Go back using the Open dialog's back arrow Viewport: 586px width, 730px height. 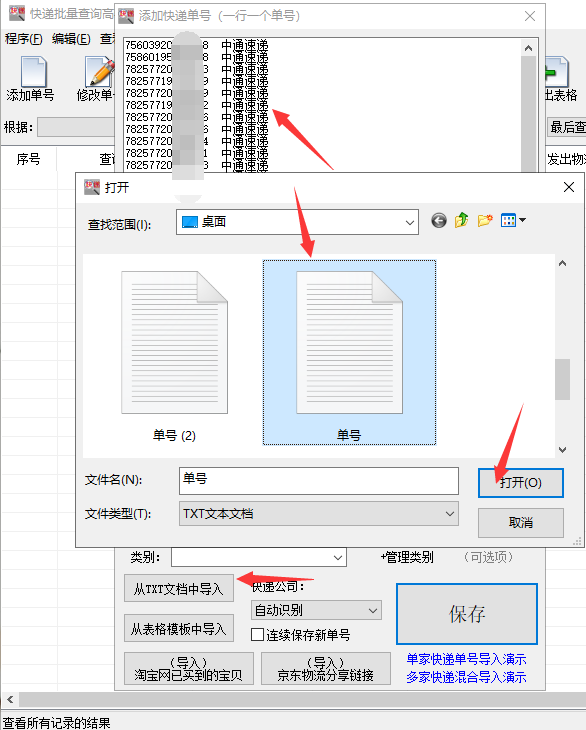coord(438,220)
